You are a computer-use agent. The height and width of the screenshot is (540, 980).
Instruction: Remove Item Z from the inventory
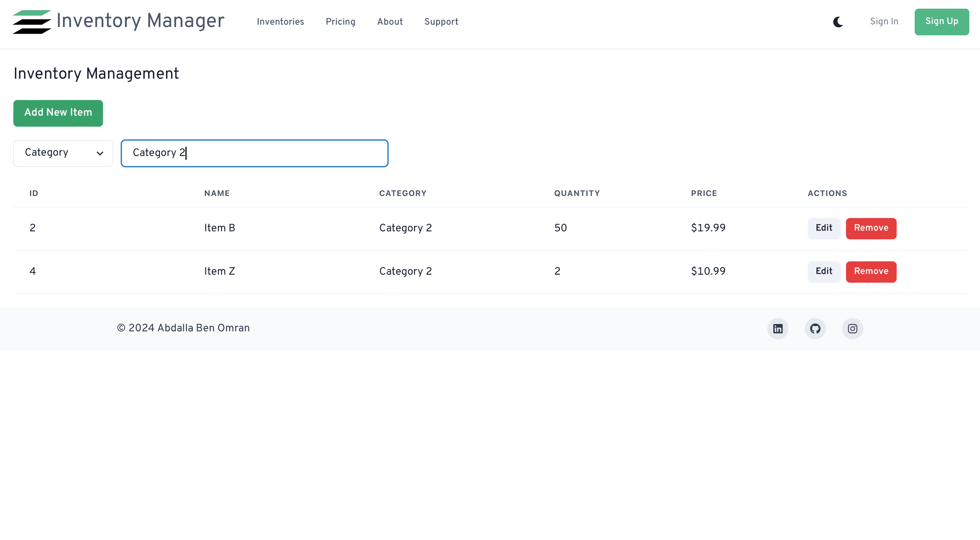[x=871, y=271]
